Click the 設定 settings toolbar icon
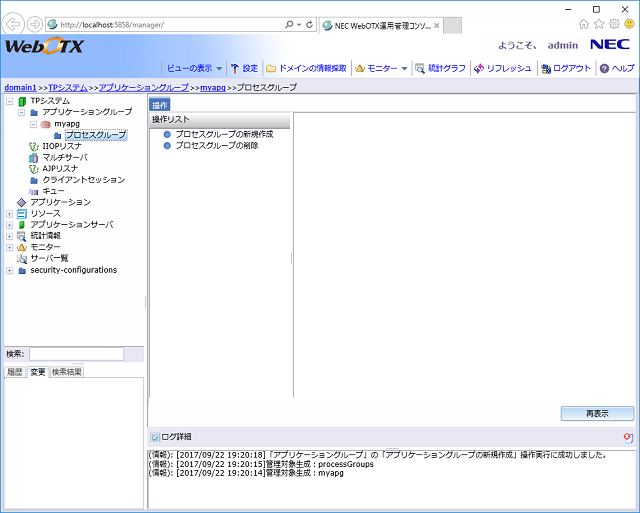The image size is (640, 513). 235,68
